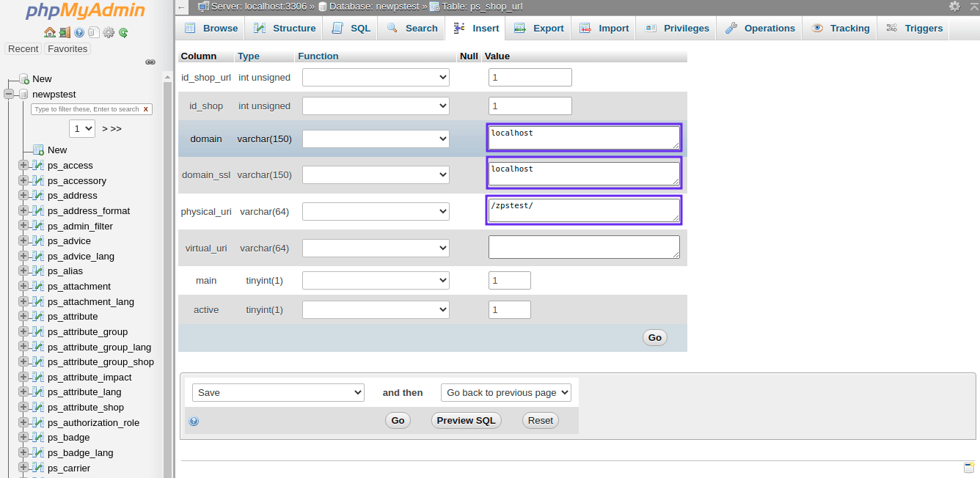
Task: Click the unhide items chain icon below Favorites
Action: point(150,62)
